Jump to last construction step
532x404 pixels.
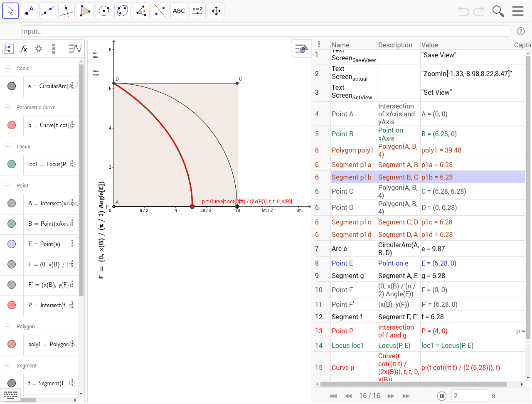[406, 396]
